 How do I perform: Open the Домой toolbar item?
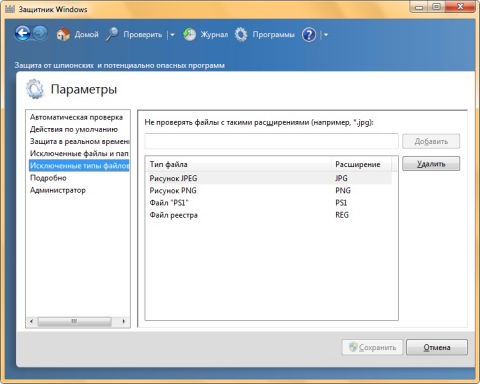pyautogui.click(x=87, y=34)
